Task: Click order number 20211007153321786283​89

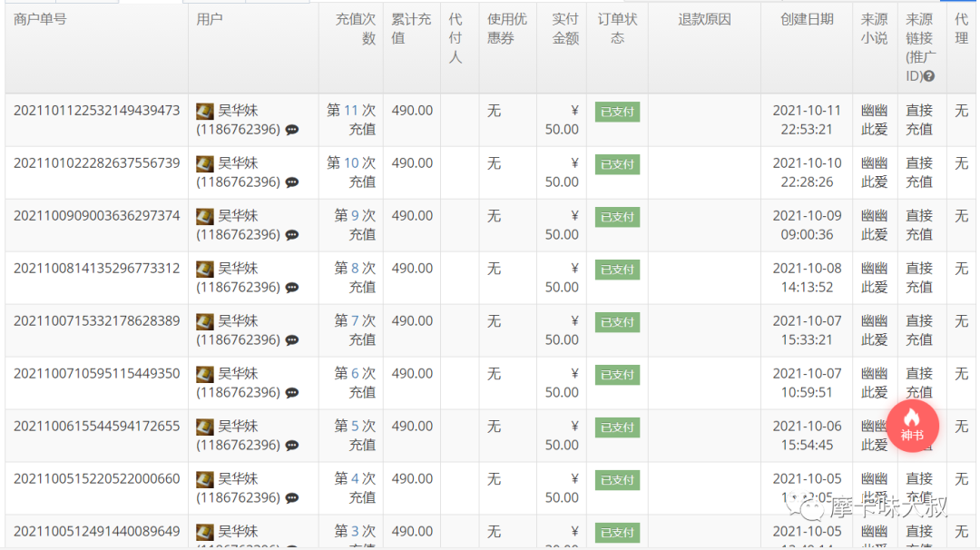Action: pos(97,320)
